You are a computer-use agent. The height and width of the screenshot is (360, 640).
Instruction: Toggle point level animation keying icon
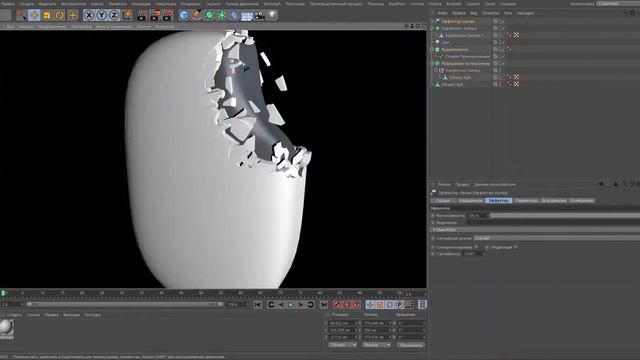tap(409, 305)
